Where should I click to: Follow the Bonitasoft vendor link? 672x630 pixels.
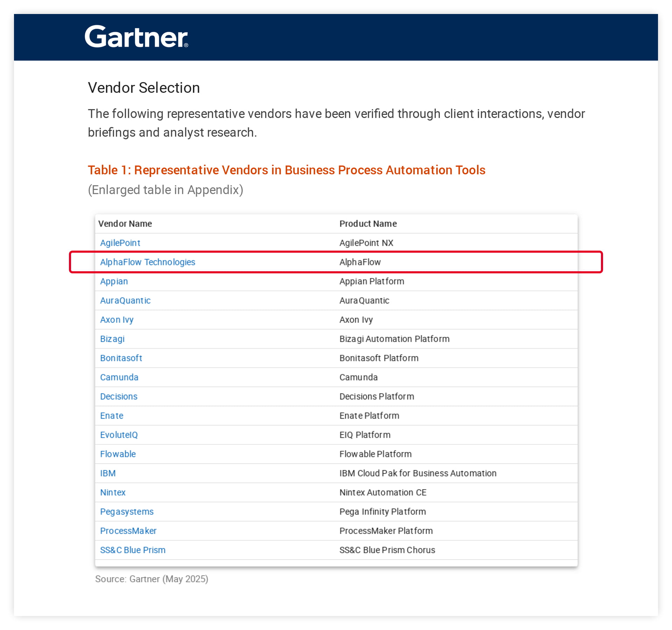pos(121,358)
